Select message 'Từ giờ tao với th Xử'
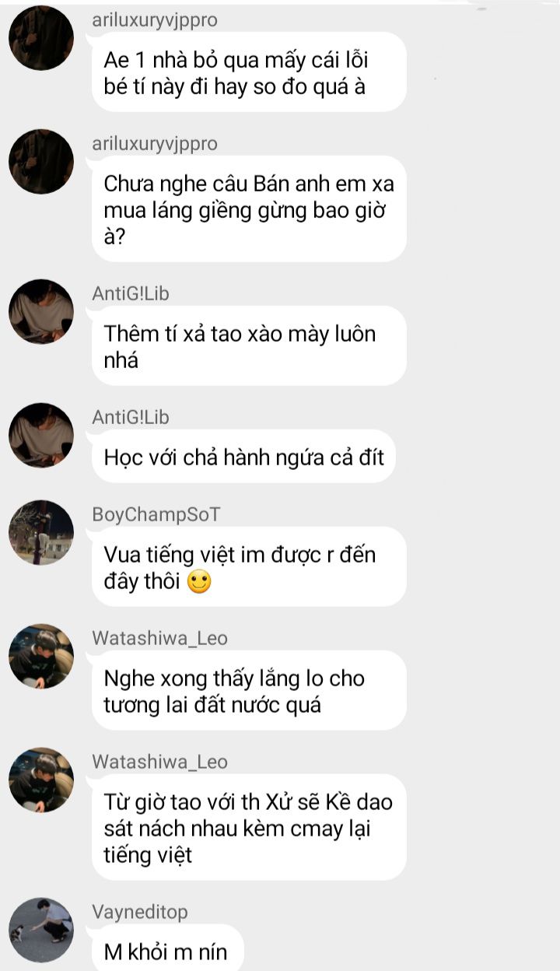 pos(249,827)
